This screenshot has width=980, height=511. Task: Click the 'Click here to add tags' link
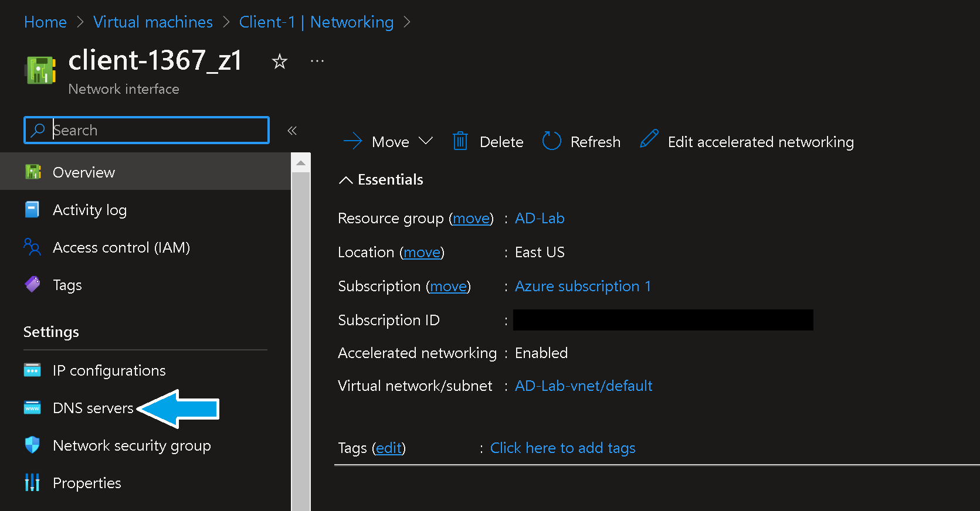pyautogui.click(x=562, y=448)
